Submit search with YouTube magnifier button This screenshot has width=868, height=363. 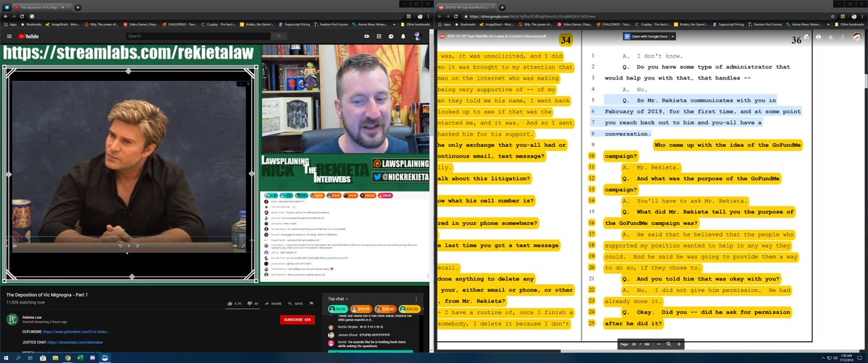pyautogui.click(x=279, y=36)
